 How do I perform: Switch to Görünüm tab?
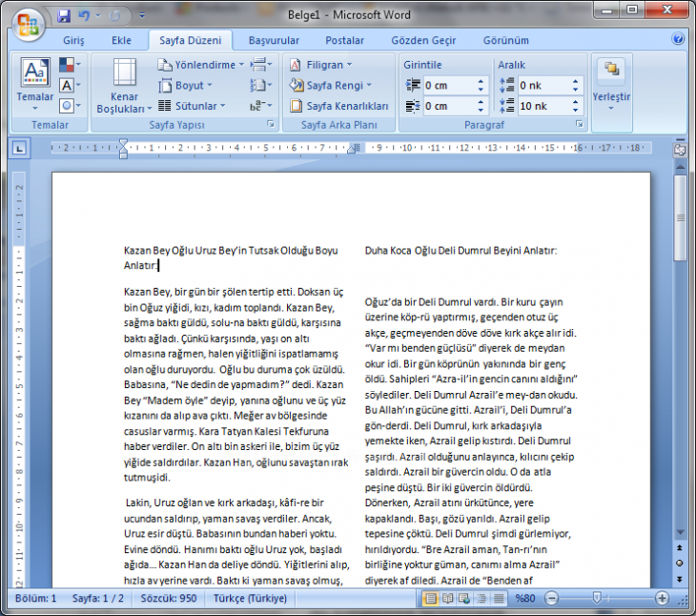coord(506,40)
